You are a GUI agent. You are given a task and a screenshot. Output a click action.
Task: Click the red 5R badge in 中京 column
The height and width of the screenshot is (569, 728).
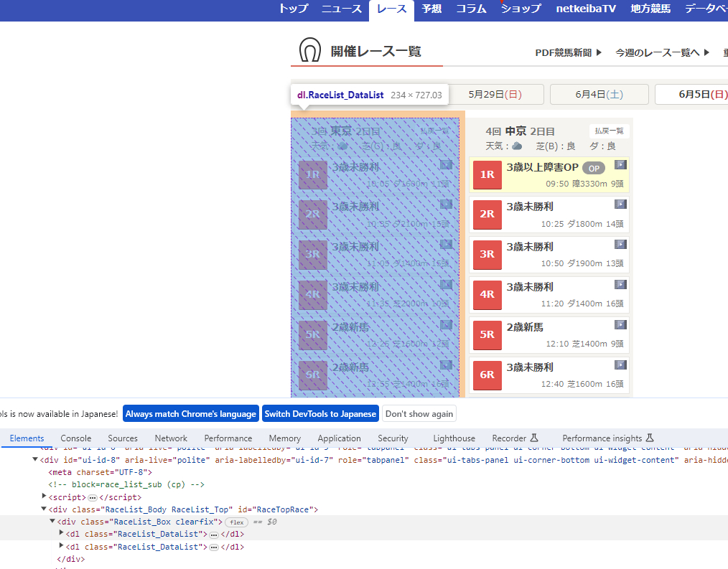pyautogui.click(x=487, y=334)
